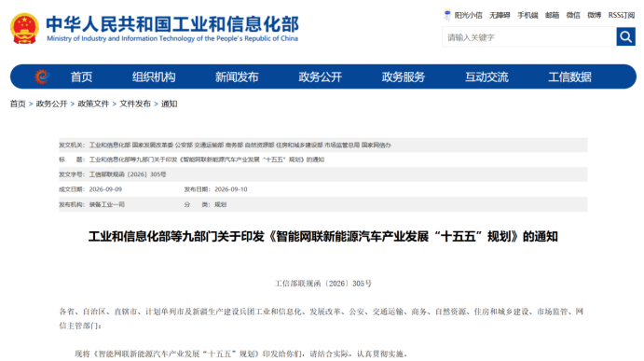Click the addressee paragraph starting 各省、自治区
This screenshot has height=361, width=644.
[322, 318]
